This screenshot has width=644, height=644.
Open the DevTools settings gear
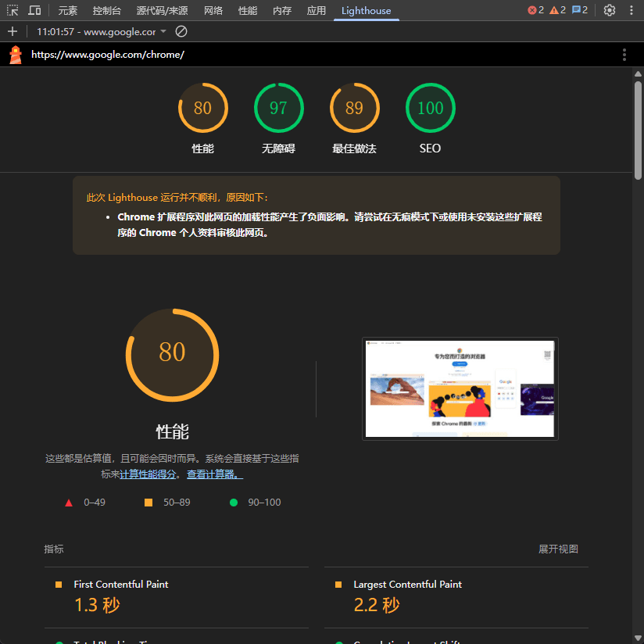(x=609, y=10)
